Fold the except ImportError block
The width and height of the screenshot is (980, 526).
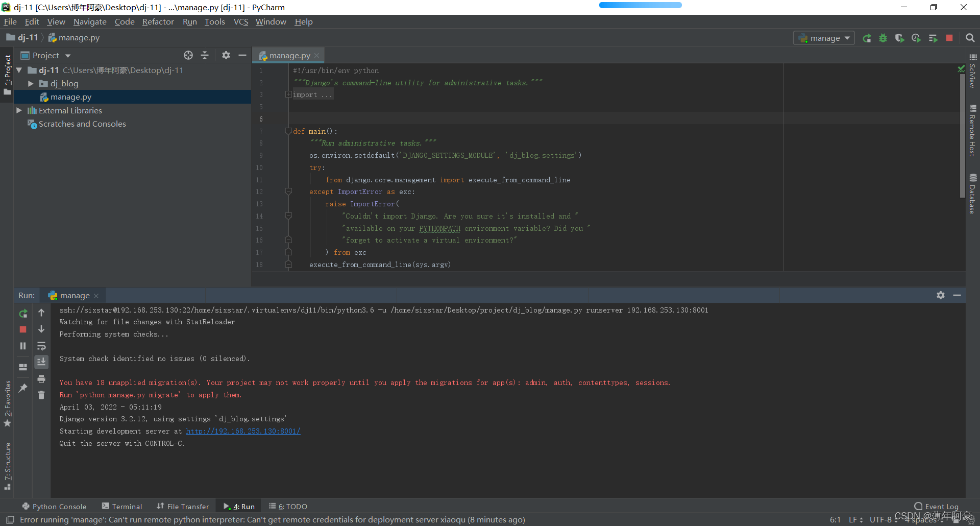coord(288,192)
